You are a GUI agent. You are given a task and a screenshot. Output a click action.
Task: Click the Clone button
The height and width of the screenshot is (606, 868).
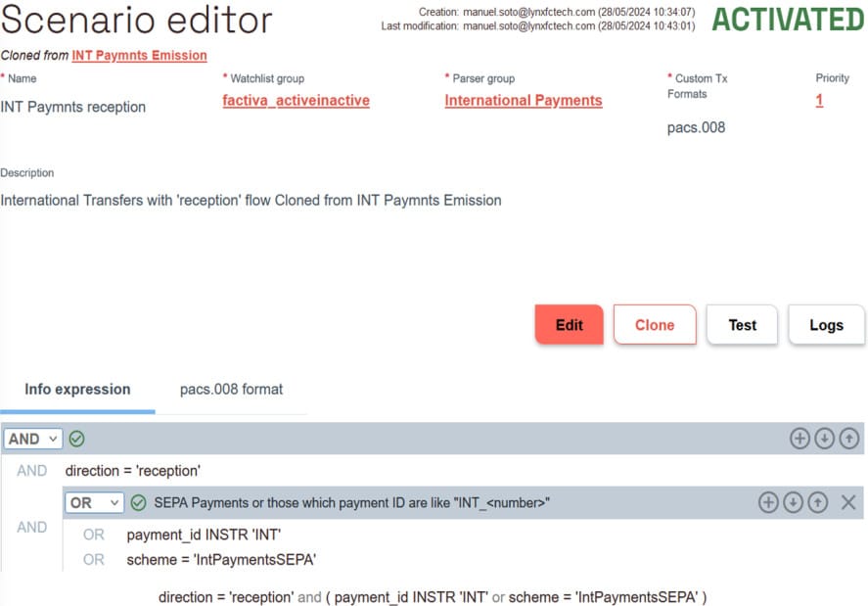point(655,324)
